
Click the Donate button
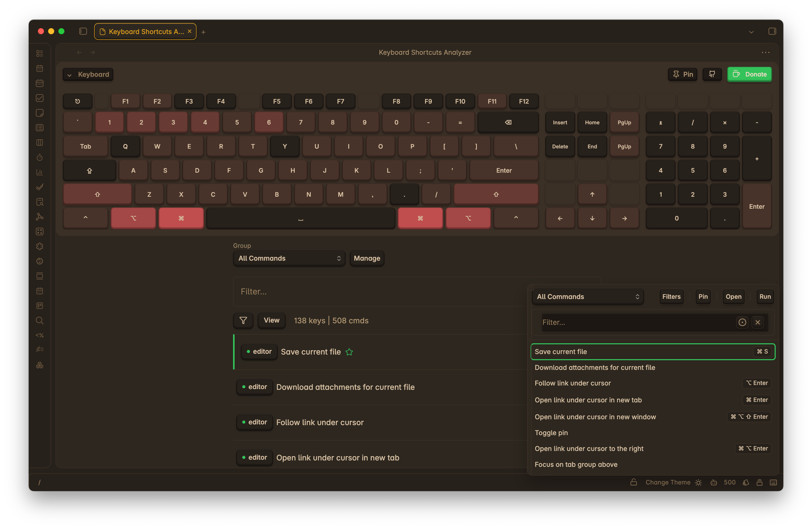click(750, 74)
